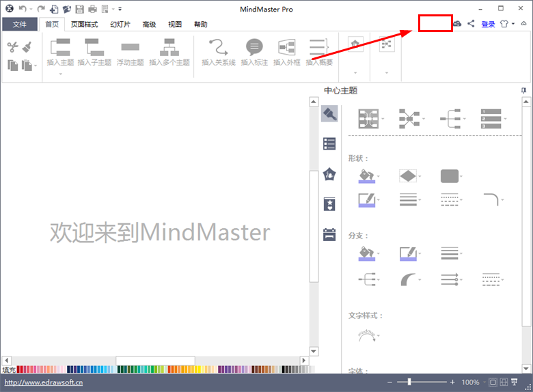Open the curved text style dropdown under 文字样式

[x=369, y=335]
